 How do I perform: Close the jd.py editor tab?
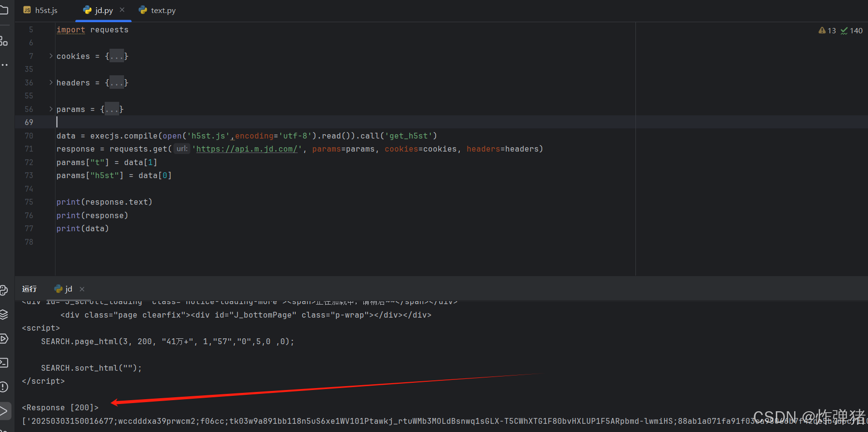pos(122,10)
